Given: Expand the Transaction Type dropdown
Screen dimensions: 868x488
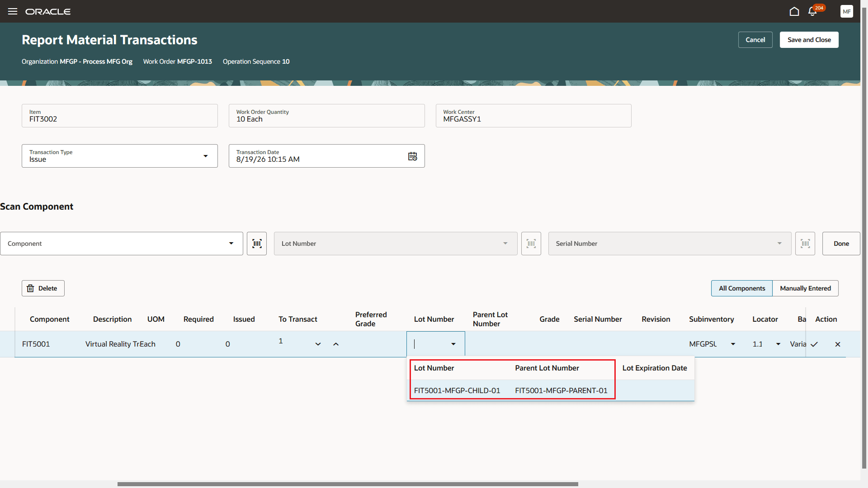Looking at the screenshot, I should [206, 156].
